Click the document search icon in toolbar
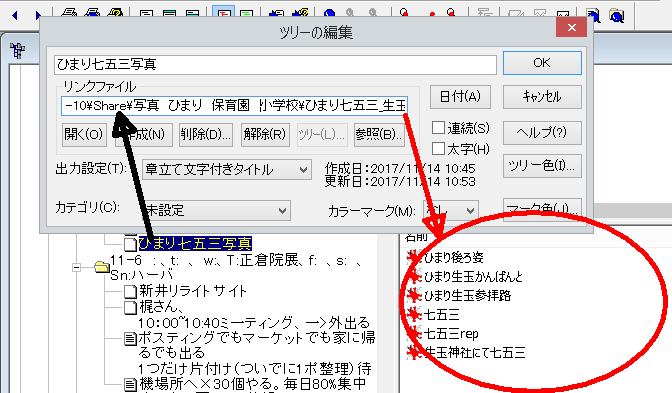672x393 pixels. point(594,15)
